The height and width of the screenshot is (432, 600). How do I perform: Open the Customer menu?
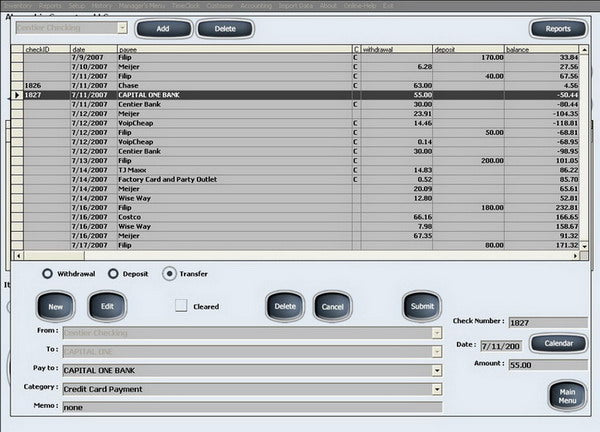(x=220, y=5)
